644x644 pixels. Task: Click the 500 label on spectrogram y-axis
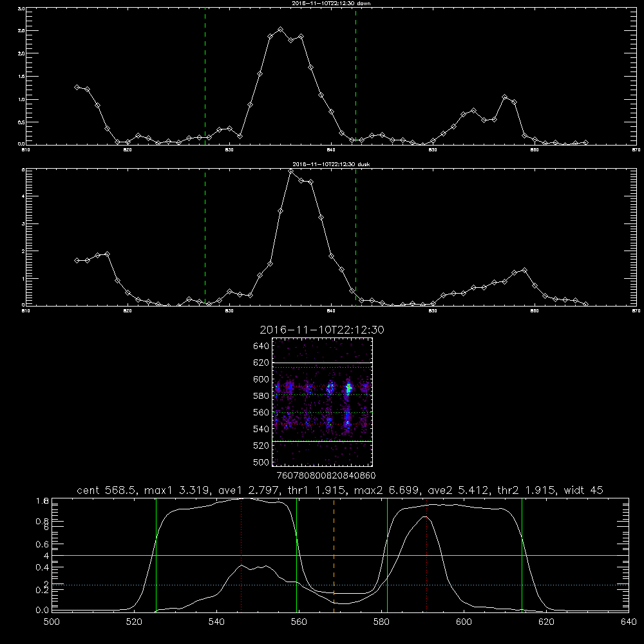pos(261,462)
